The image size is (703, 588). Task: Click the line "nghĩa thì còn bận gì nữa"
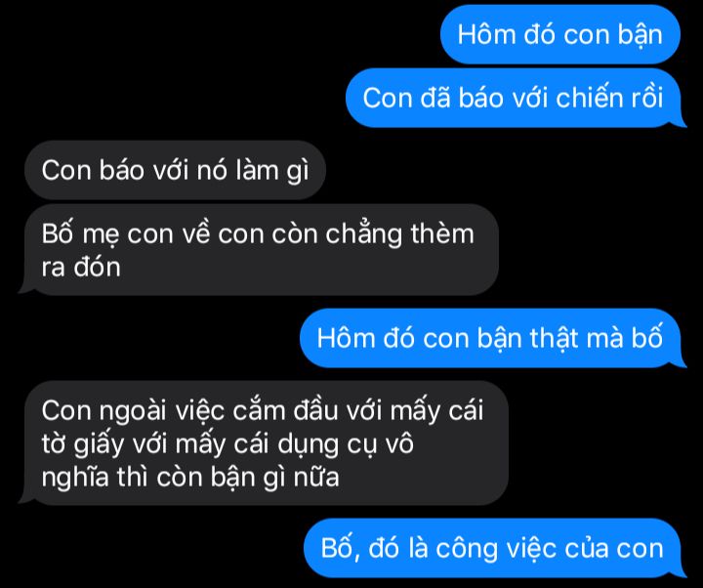(x=190, y=477)
